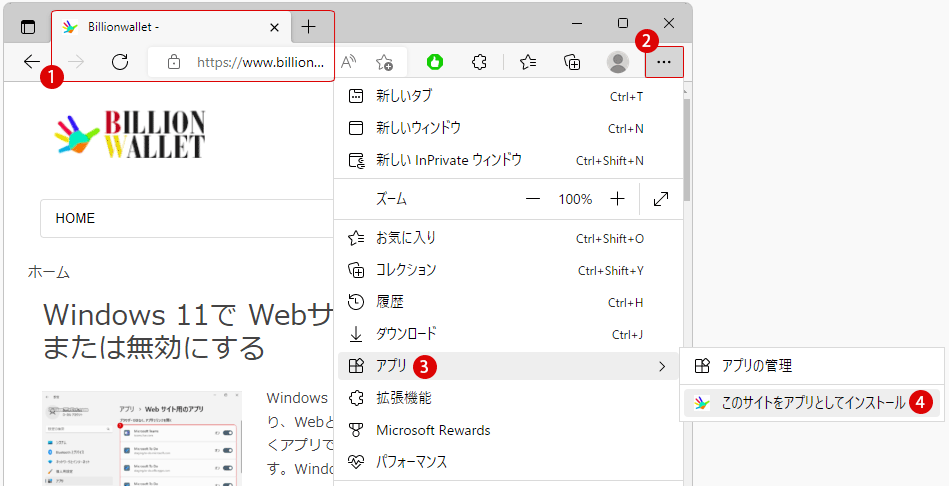
Task: Reload the current page
Action: (120, 61)
